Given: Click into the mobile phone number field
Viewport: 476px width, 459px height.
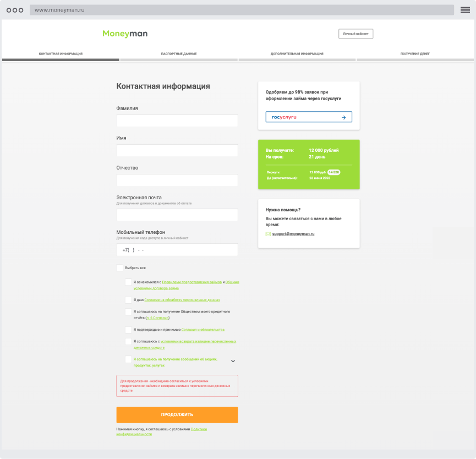Looking at the screenshot, I should [x=177, y=250].
